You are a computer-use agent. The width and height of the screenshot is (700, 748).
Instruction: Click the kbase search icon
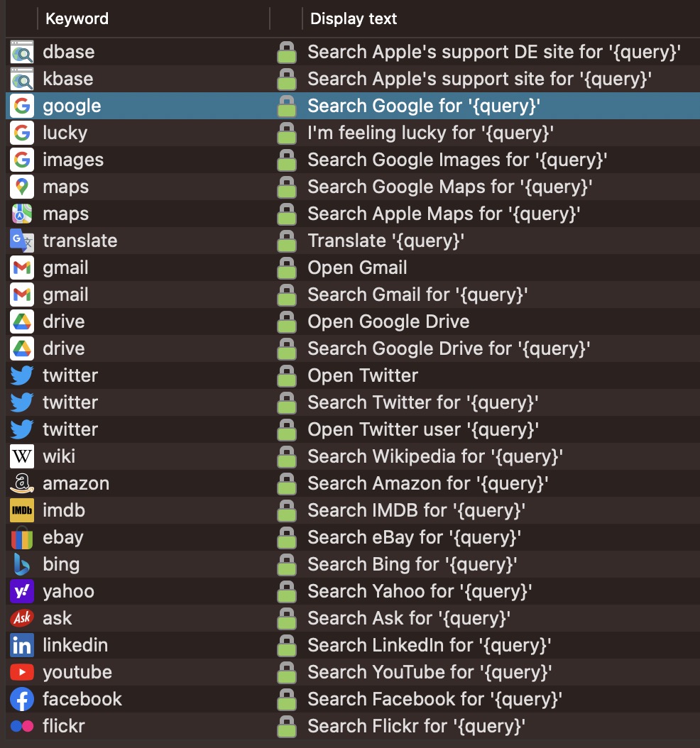[22, 79]
